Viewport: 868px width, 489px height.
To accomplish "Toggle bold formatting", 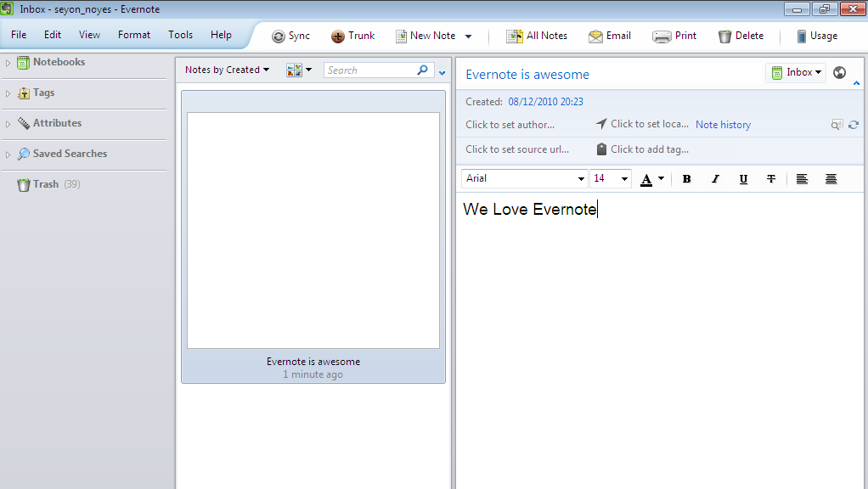I will coord(686,178).
